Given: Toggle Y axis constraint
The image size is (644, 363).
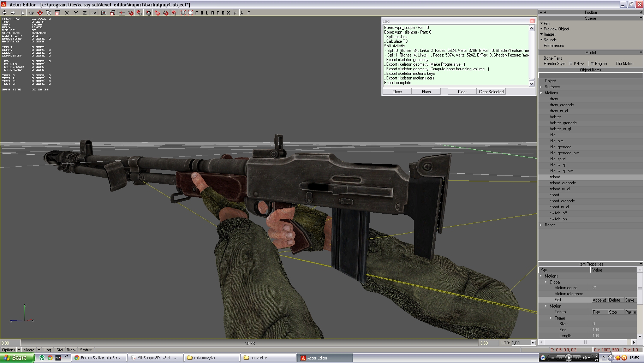Looking at the screenshot, I should (x=76, y=13).
